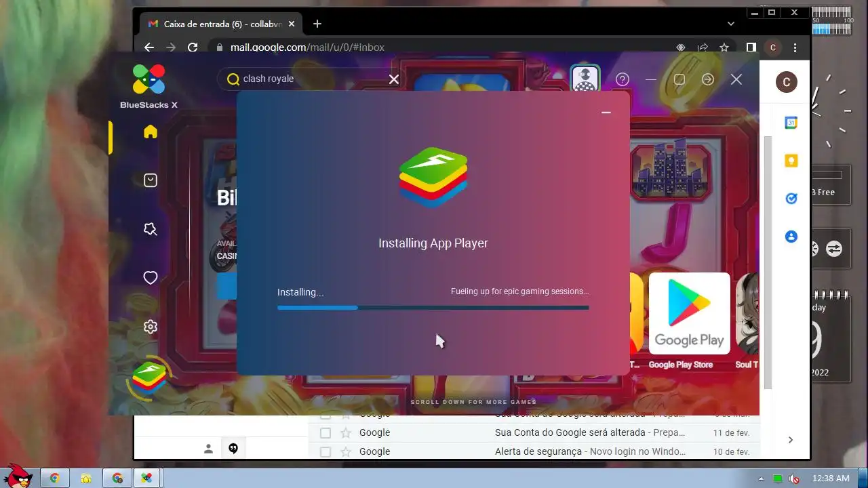Image resolution: width=868 pixels, height=488 pixels.
Task: Open My Library icon in BlueStacks sidebar
Action: pos(151,180)
